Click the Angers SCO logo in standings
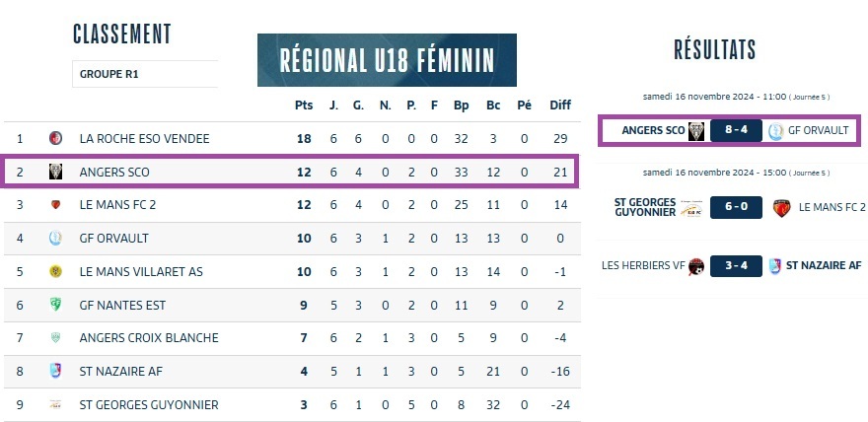The width and height of the screenshot is (868, 422). coord(56,172)
